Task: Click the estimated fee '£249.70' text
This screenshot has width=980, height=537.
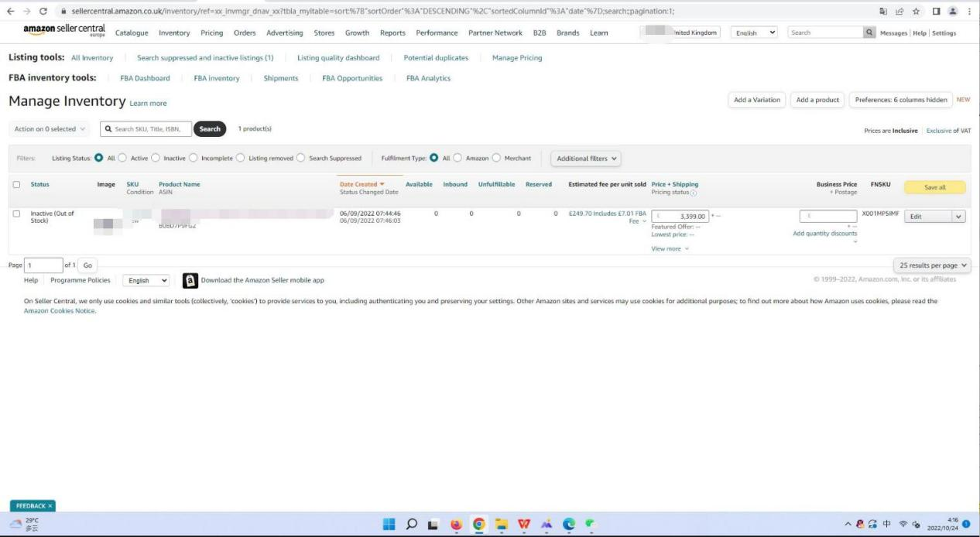Action: (x=580, y=214)
